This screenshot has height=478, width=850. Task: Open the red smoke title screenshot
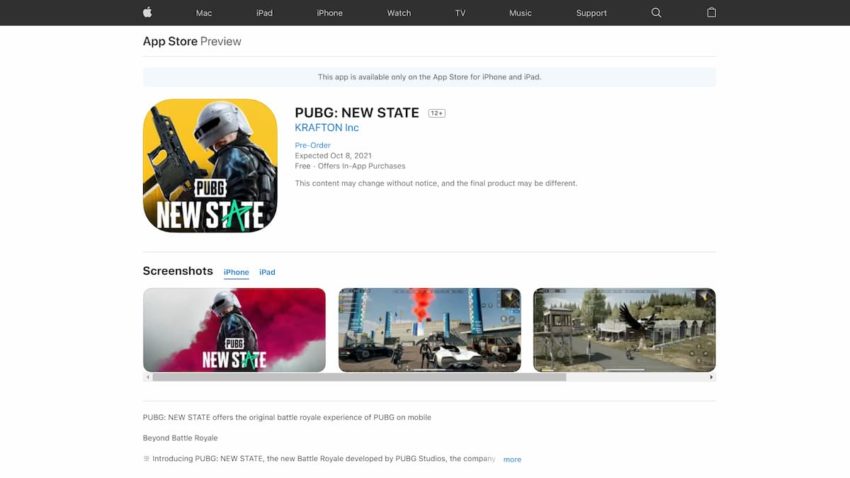[x=234, y=330]
